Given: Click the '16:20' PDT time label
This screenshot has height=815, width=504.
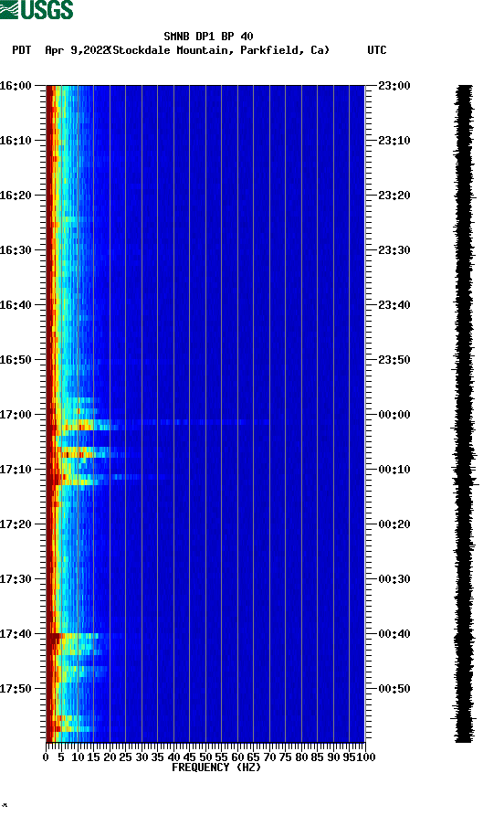Looking at the screenshot, I should [16, 196].
